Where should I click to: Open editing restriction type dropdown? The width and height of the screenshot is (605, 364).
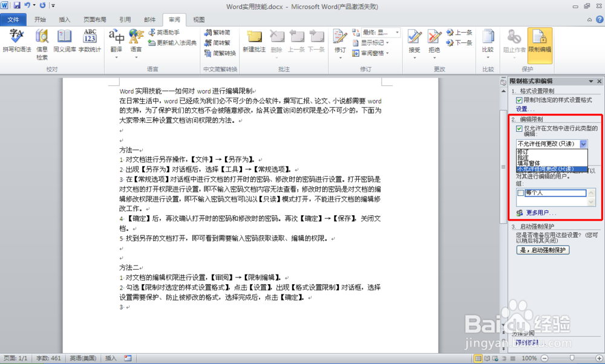(583, 144)
